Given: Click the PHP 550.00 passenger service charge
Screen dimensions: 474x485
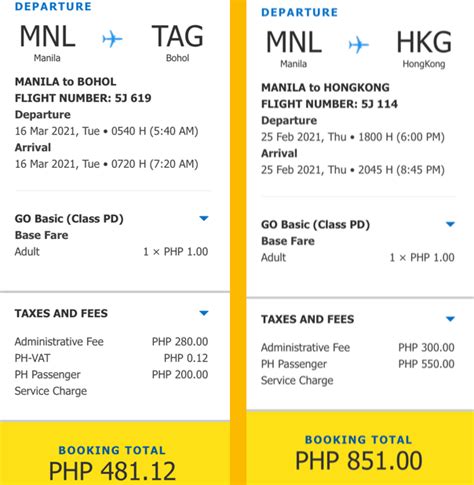Looking at the screenshot, I should click(x=426, y=364).
